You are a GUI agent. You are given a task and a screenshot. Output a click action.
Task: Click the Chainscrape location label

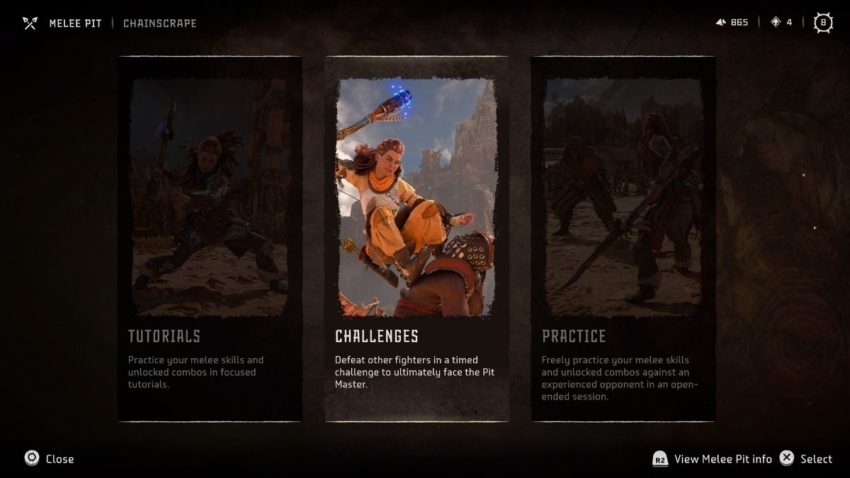[160, 23]
